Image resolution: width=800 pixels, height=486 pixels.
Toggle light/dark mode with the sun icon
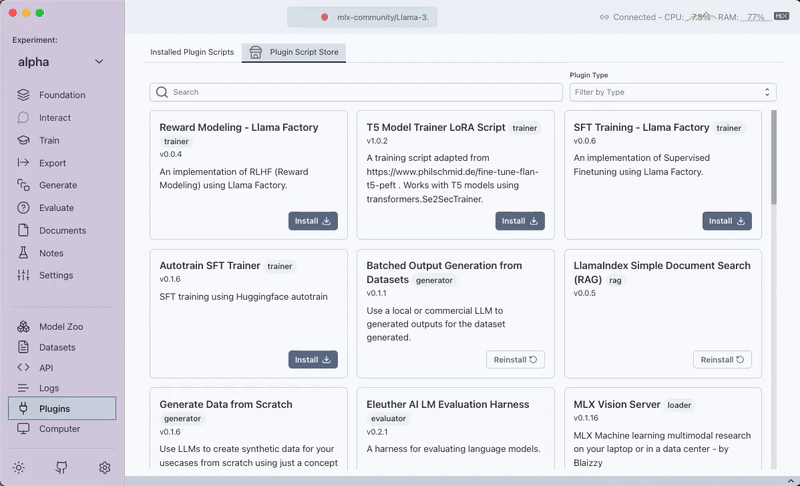point(19,467)
